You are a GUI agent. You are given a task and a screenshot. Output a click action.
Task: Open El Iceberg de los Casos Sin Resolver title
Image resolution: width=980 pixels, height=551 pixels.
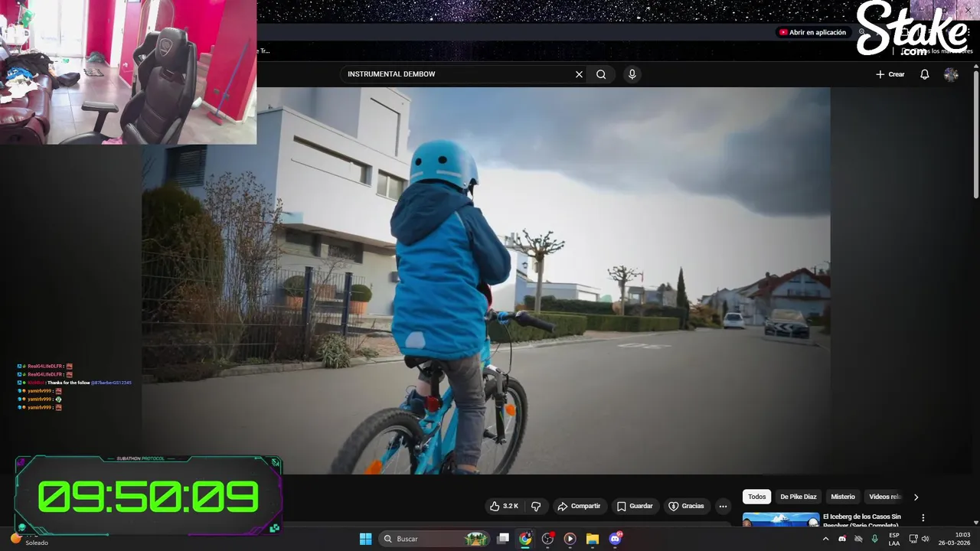pos(862,520)
